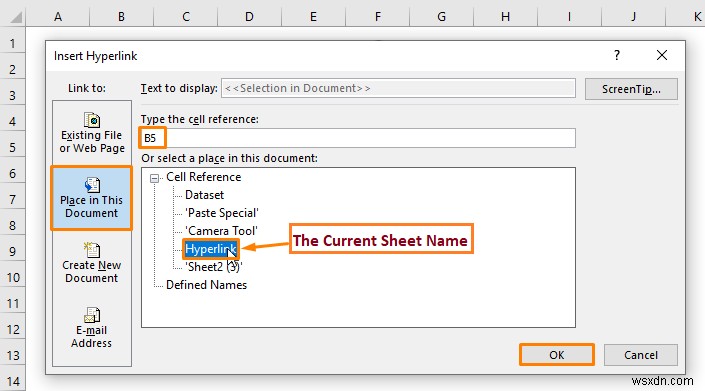Select Defined Names tree node
Image resolution: width=705 pixels, height=391 pixels.
pos(206,285)
